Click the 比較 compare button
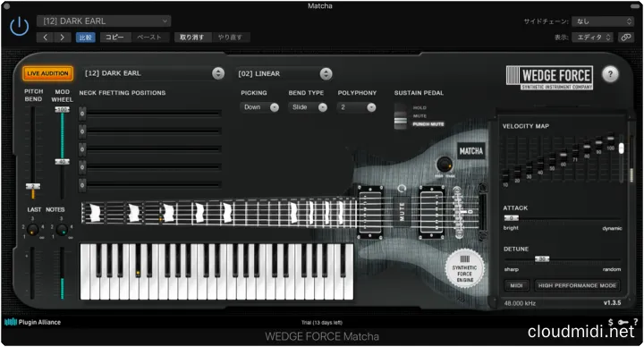Viewport: 644px width, 347px height. coord(86,38)
